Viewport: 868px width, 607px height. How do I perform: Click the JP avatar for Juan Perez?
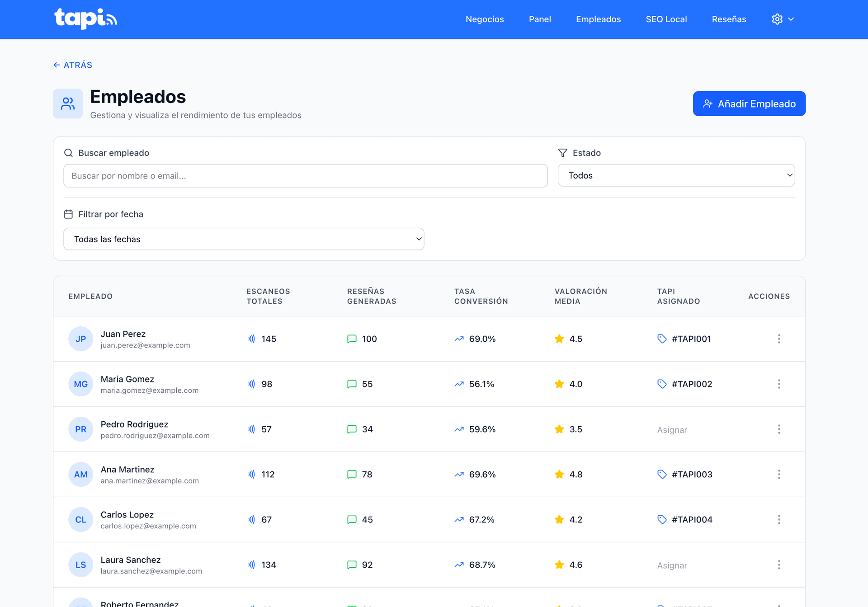coord(80,339)
